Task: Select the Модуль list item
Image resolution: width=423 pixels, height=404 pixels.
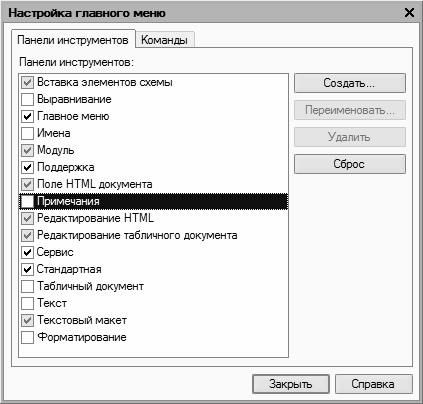Action: tap(153, 150)
